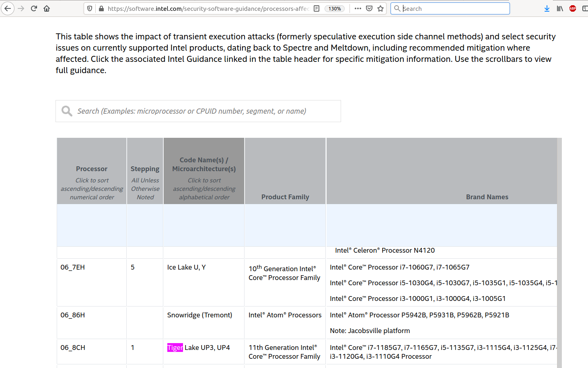The height and width of the screenshot is (368, 588).
Task: Sort table by Processor column
Action: 92,169
